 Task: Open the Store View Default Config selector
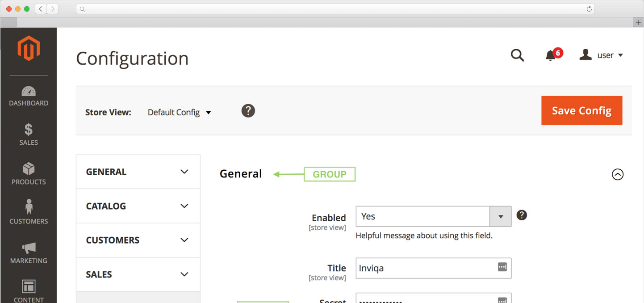click(179, 112)
